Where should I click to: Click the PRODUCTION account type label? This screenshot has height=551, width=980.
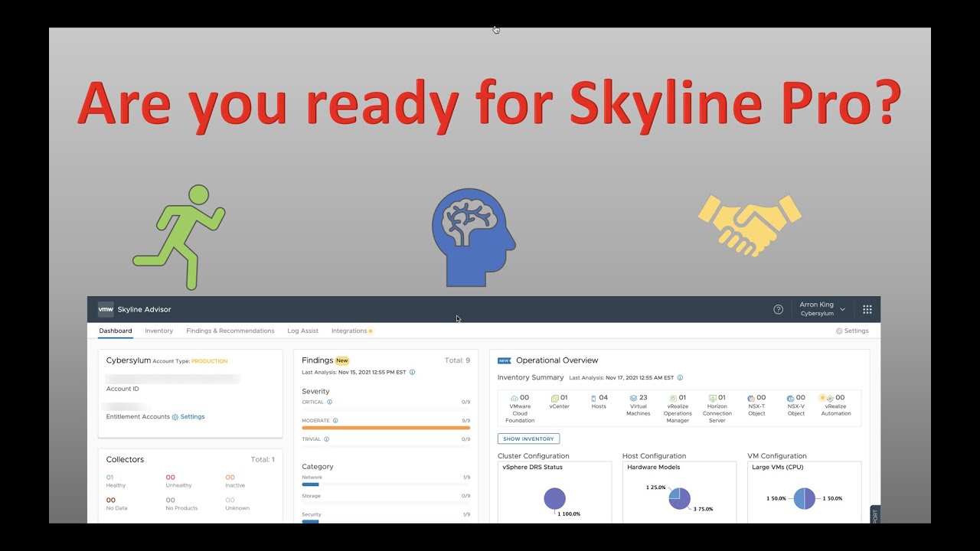209,361
